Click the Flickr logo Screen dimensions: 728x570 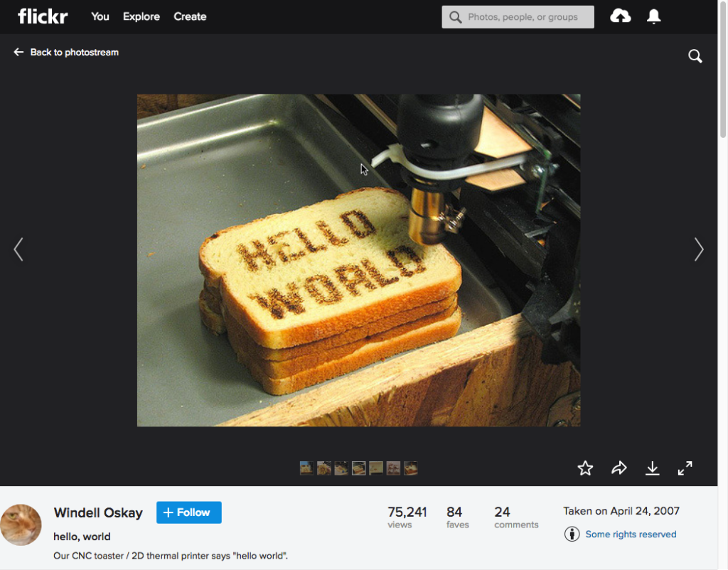[43, 16]
